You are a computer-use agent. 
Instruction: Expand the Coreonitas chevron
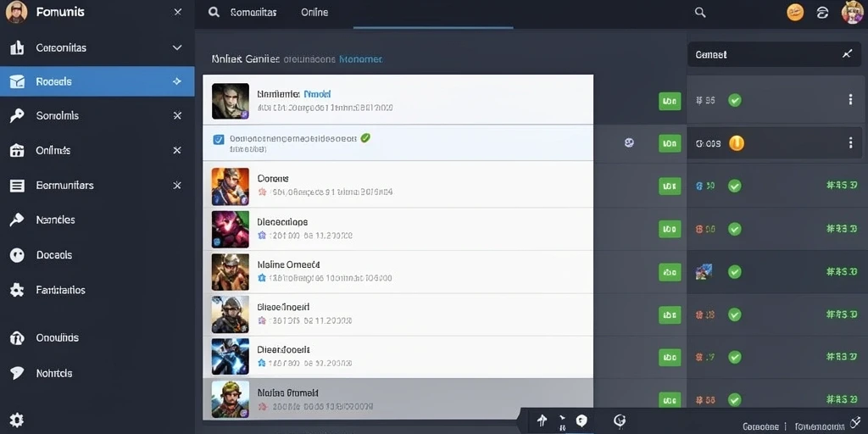click(x=177, y=47)
